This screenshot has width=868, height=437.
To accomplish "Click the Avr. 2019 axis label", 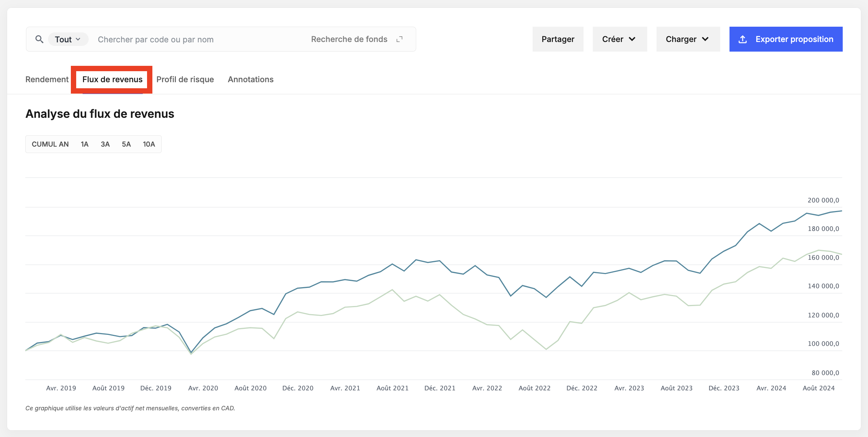I will tap(61, 388).
